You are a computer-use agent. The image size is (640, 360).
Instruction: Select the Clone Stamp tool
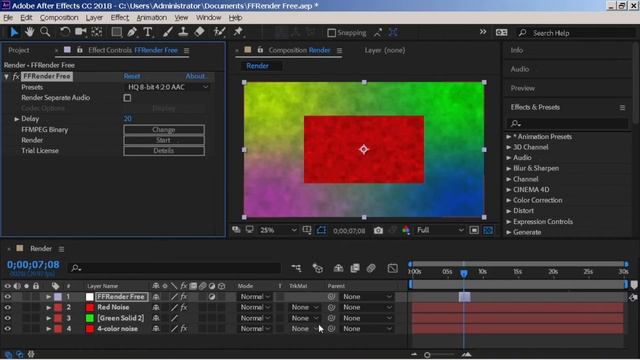183,32
